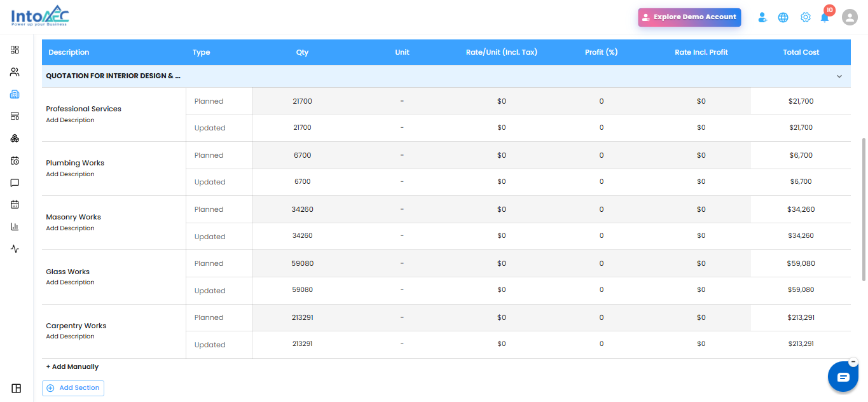Edit updated rate $0 for Professional Services
The width and height of the screenshot is (868, 402).
click(x=502, y=128)
